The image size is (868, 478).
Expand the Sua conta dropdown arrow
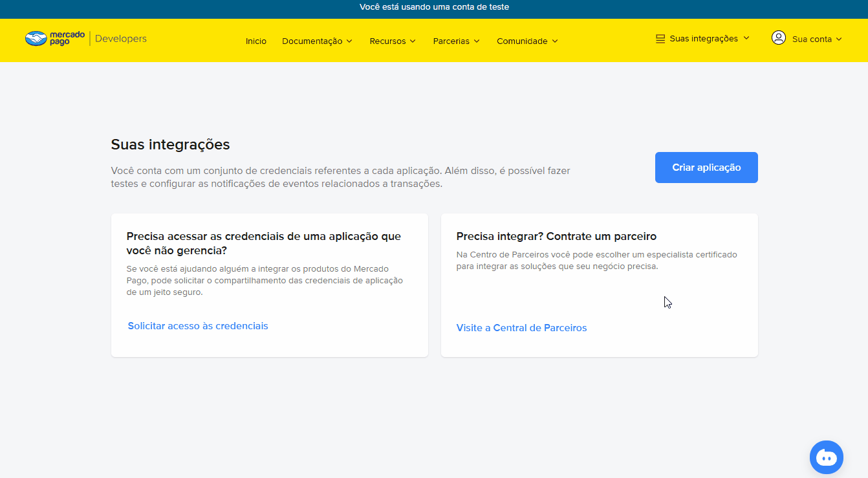pyautogui.click(x=839, y=39)
